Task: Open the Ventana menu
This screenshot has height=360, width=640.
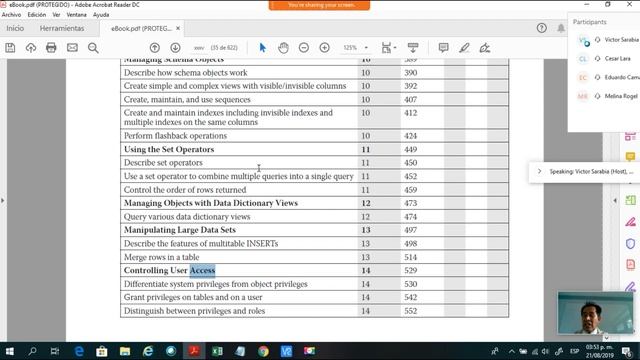Action: coord(76,15)
